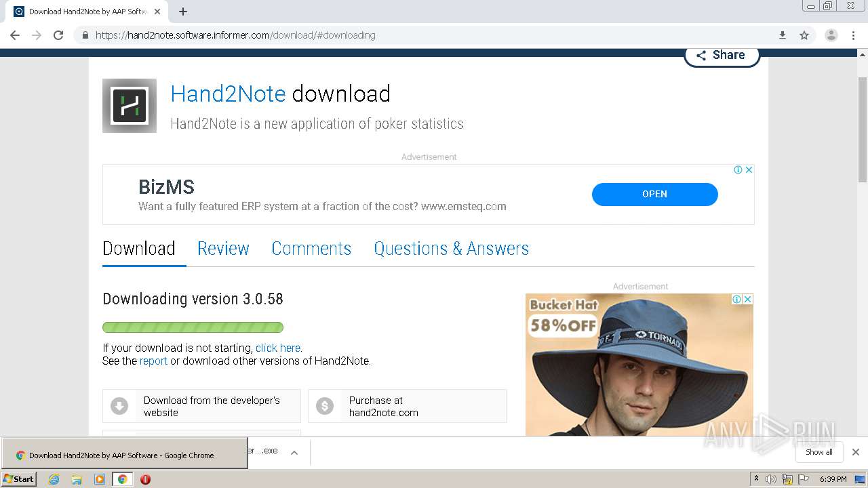Show hidden system tray icons

click(x=756, y=479)
